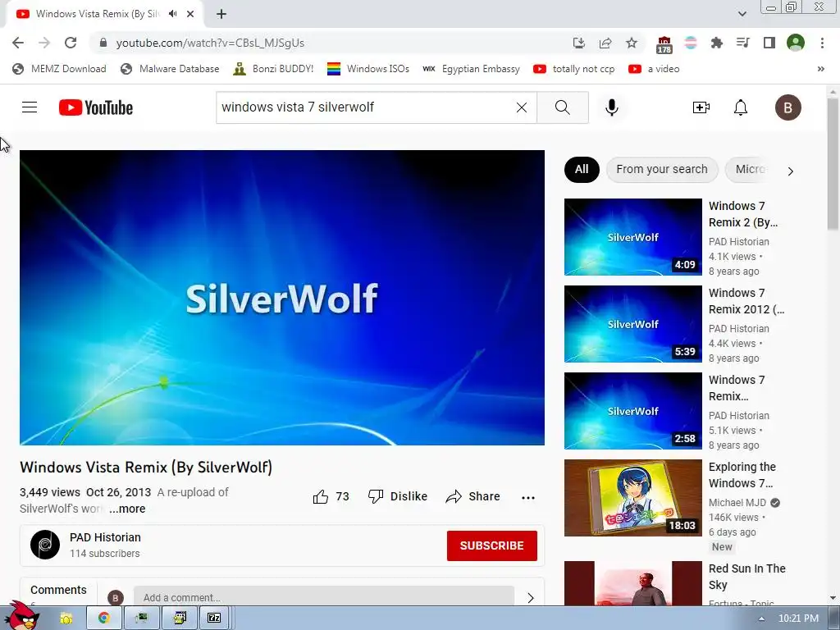840x630 pixels.
Task: Select the All filter chip
Action: pyautogui.click(x=582, y=169)
